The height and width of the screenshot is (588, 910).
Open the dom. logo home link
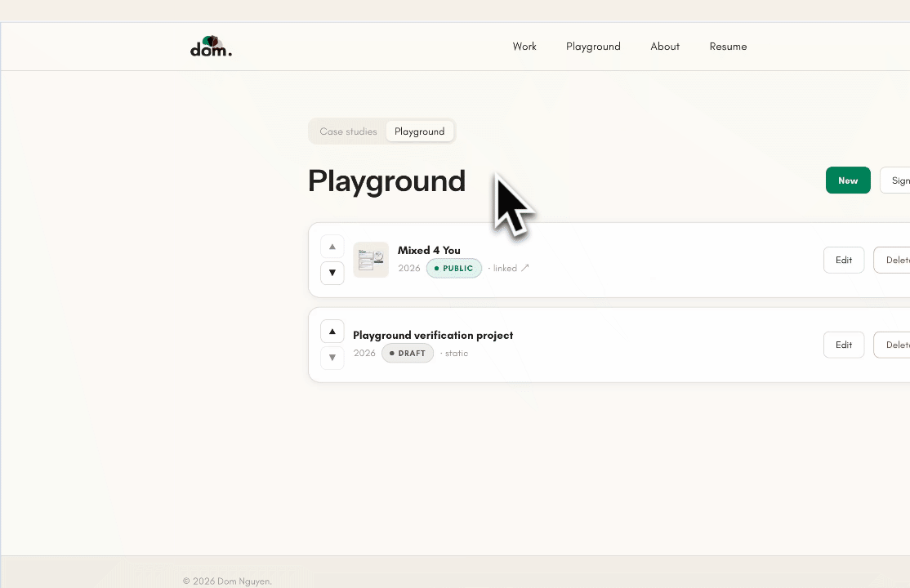pos(212,47)
